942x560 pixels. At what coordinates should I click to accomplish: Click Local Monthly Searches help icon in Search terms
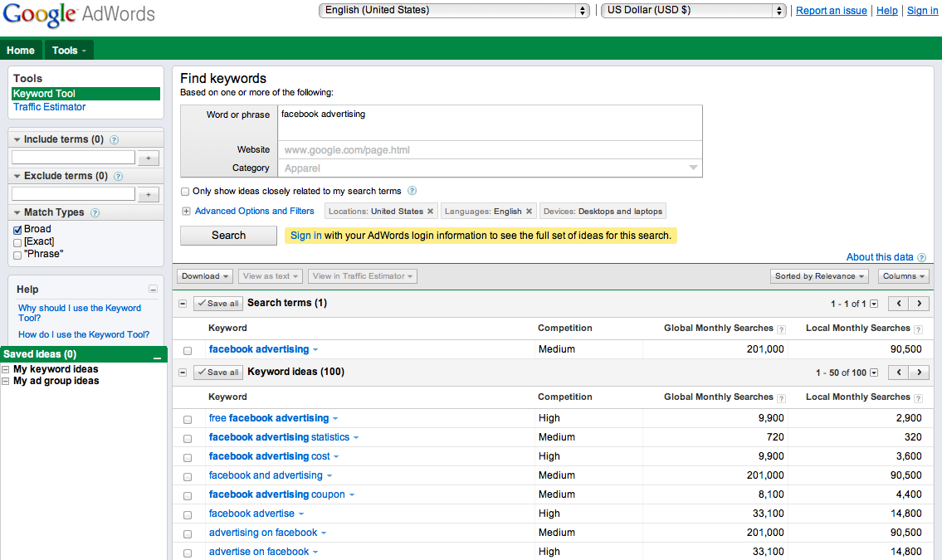[918, 329]
